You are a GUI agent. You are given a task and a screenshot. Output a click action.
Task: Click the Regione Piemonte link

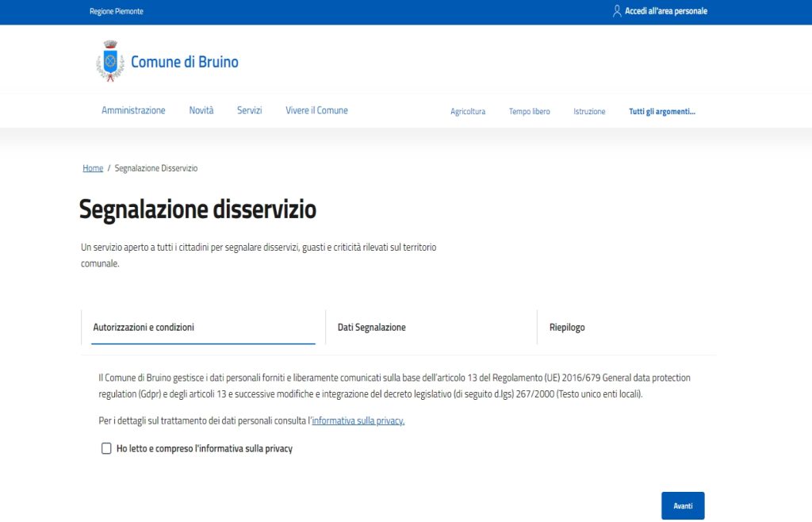(117, 12)
